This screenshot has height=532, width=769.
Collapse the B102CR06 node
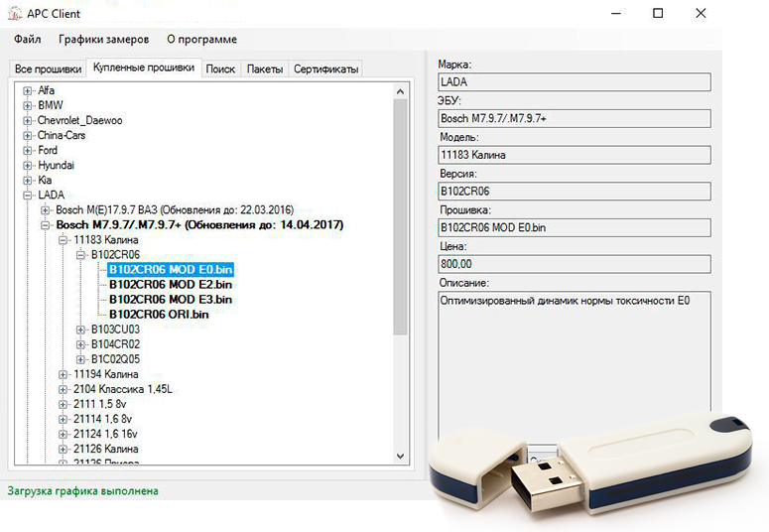click(x=81, y=255)
